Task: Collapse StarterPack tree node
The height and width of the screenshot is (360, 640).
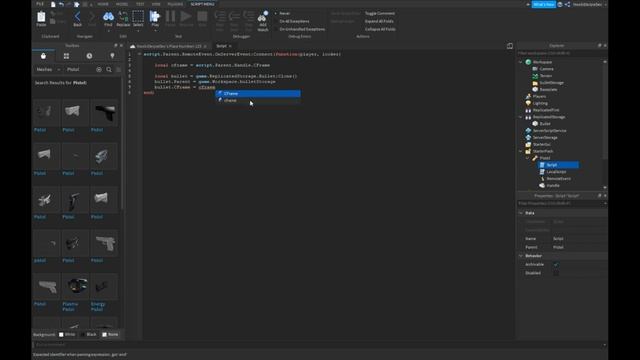Action: pyautogui.click(x=520, y=151)
